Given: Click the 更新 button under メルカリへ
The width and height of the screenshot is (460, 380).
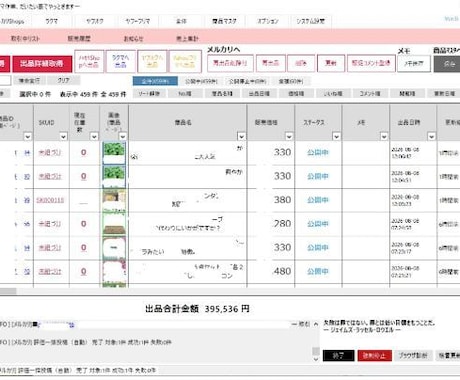Looking at the screenshot, I should click(331, 63).
